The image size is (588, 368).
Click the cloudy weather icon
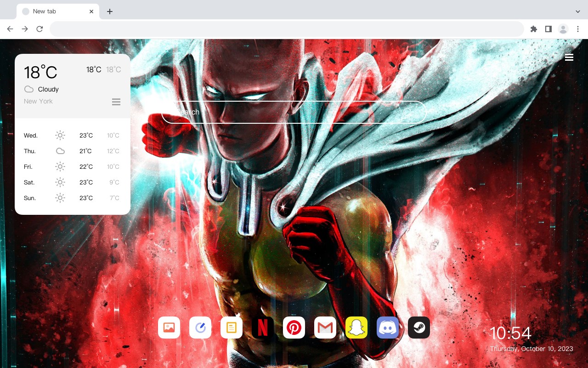29,89
